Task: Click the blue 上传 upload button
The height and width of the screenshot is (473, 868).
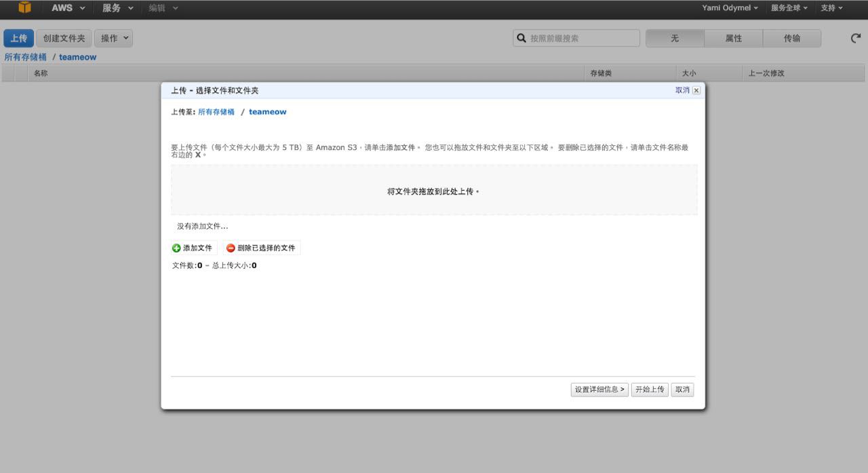Action: pyautogui.click(x=18, y=38)
